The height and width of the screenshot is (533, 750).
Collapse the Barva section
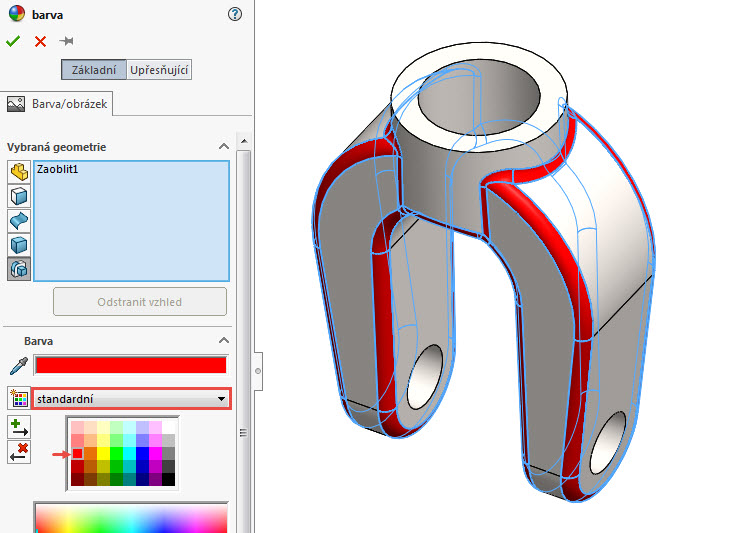point(223,341)
